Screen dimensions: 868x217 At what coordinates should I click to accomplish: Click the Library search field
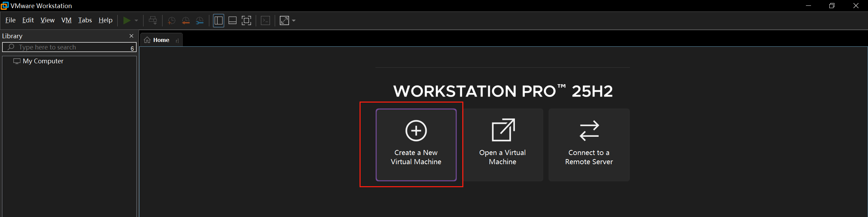coord(70,47)
